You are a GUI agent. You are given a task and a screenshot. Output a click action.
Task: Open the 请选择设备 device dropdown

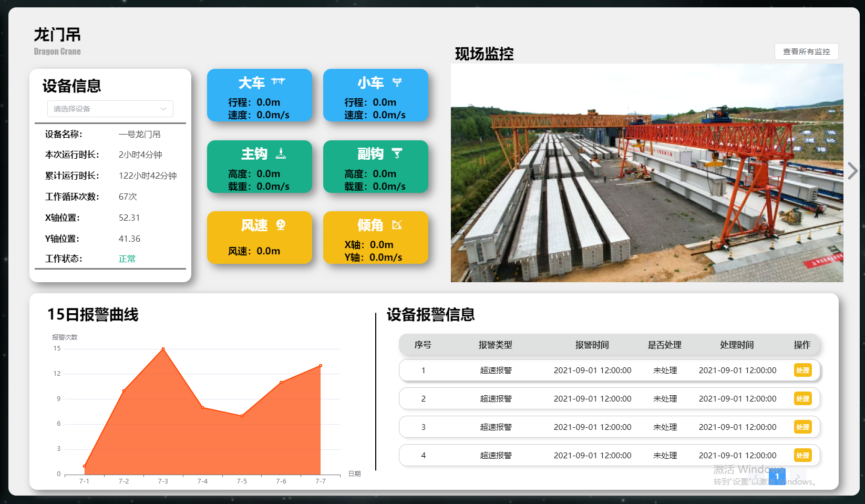(110, 109)
